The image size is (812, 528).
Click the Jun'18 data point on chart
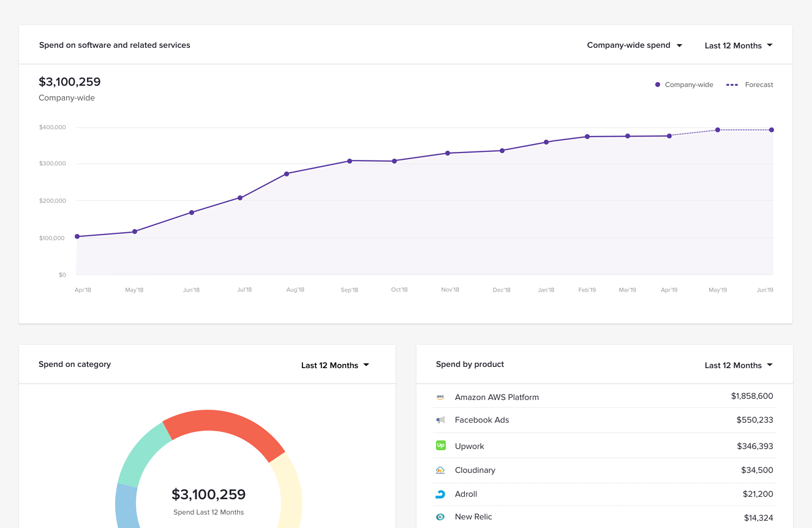point(192,213)
